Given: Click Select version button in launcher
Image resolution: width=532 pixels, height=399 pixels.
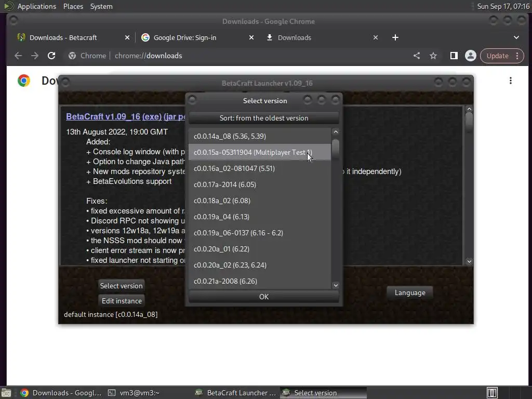Looking at the screenshot, I should 121,286.
